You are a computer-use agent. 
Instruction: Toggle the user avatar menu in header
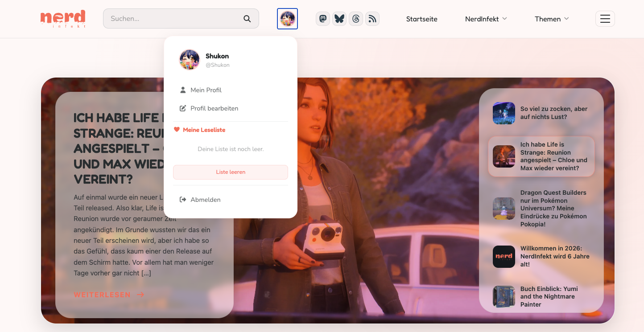point(287,19)
